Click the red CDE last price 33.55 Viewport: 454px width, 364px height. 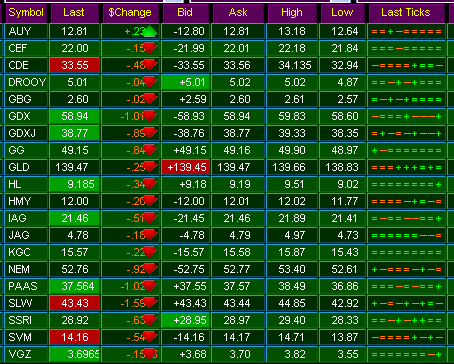pyautogui.click(x=74, y=65)
